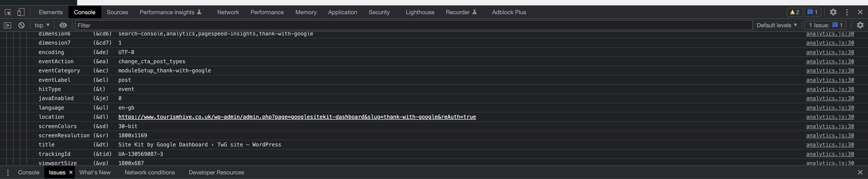The width and height of the screenshot is (868, 179).
Task: Click the Site Kit by Google Dashboard title text
Action: (199, 145)
